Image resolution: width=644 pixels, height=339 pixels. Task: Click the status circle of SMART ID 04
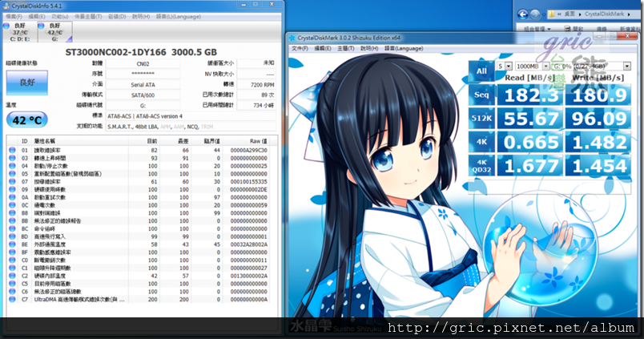coord(12,166)
